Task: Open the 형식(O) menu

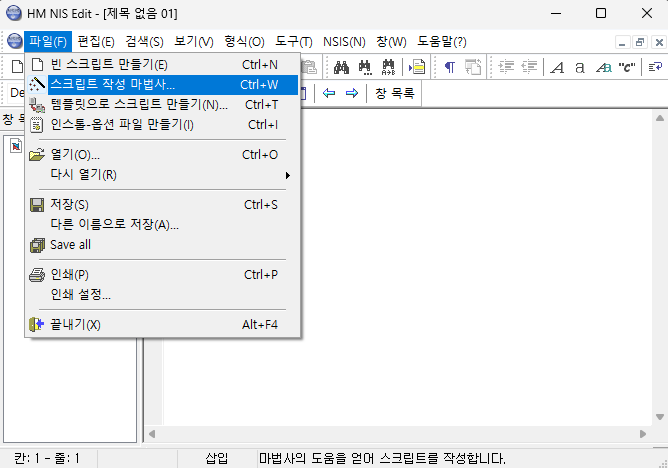Action: click(245, 42)
